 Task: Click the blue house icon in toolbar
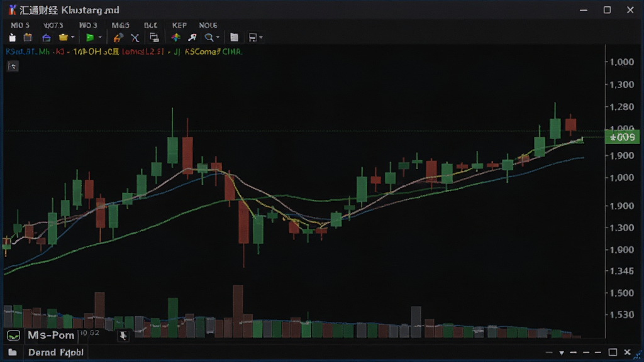click(47, 38)
